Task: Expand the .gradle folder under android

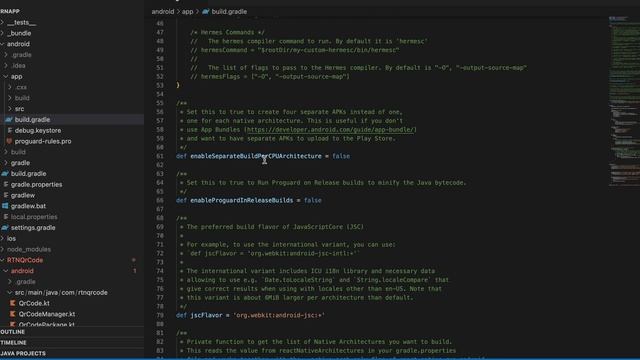Action: coord(6,55)
